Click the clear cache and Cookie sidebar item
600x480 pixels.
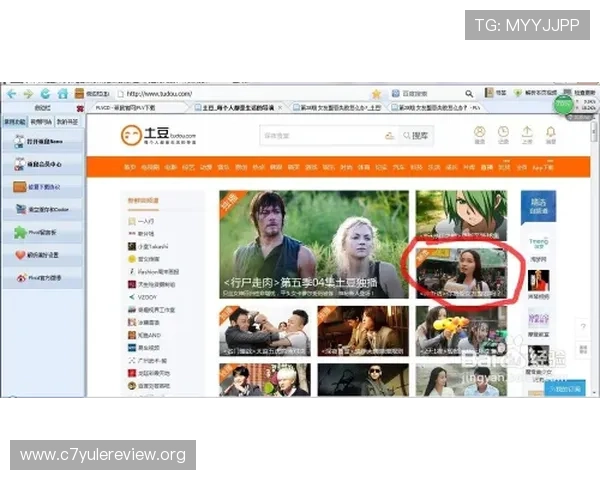(43, 209)
